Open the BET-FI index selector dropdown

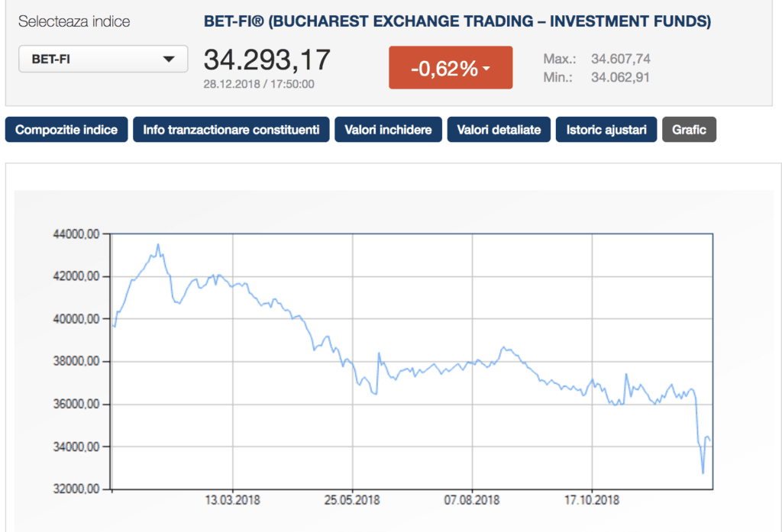point(103,59)
